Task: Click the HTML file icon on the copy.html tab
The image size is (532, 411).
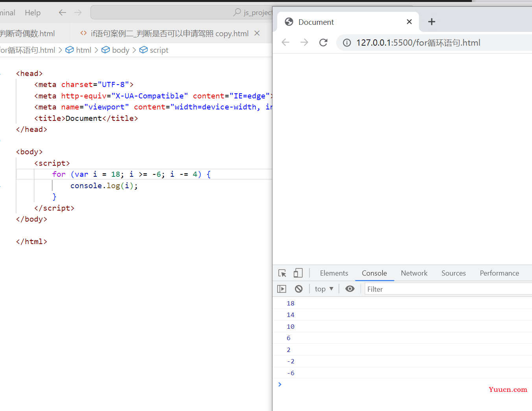Action: [x=83, y=33]
